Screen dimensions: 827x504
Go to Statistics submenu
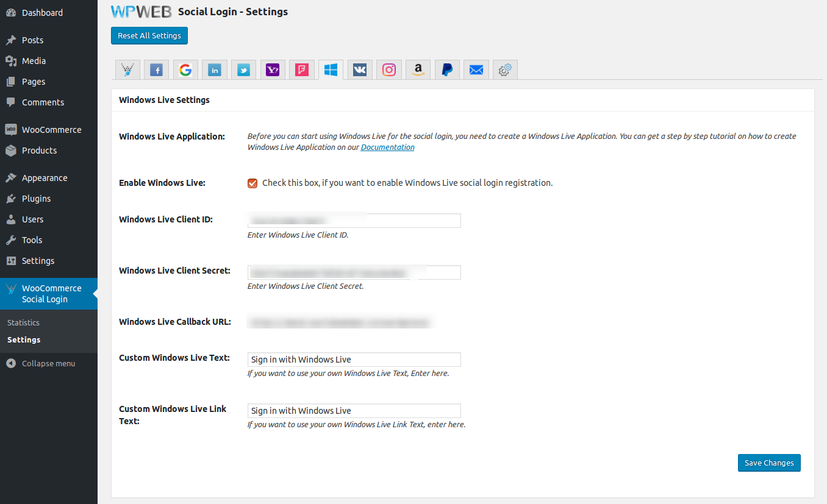tap(23, 322)
